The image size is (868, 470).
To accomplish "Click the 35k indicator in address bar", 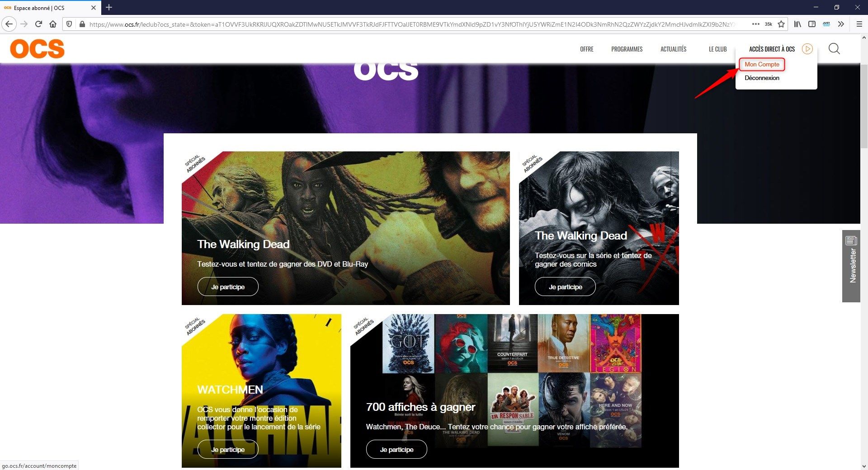I will (768, 24).
